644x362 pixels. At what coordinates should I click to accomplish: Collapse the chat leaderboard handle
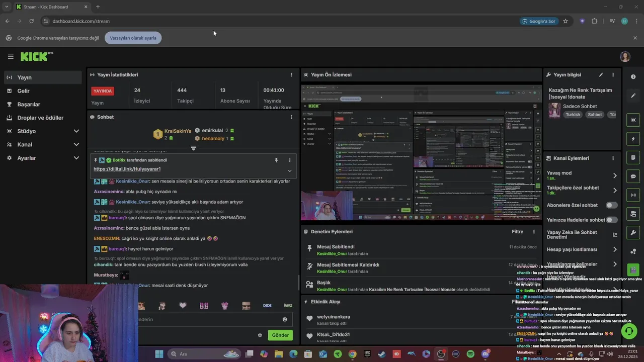[x=193, y=148]
